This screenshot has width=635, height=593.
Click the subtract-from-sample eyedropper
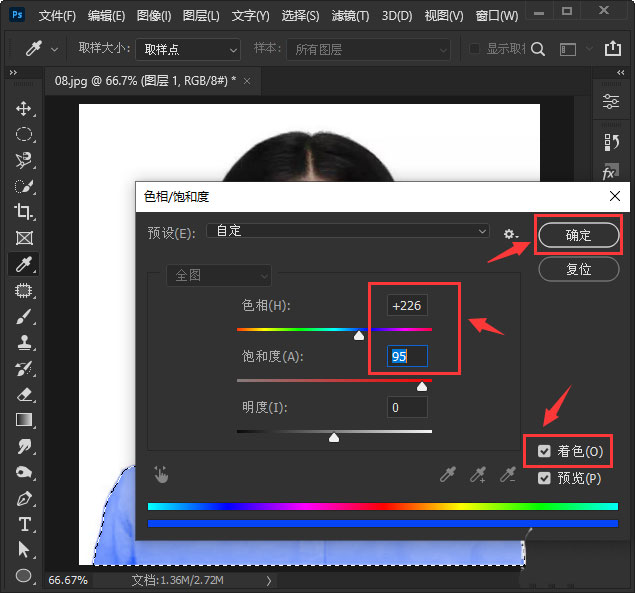click(507, 474)
